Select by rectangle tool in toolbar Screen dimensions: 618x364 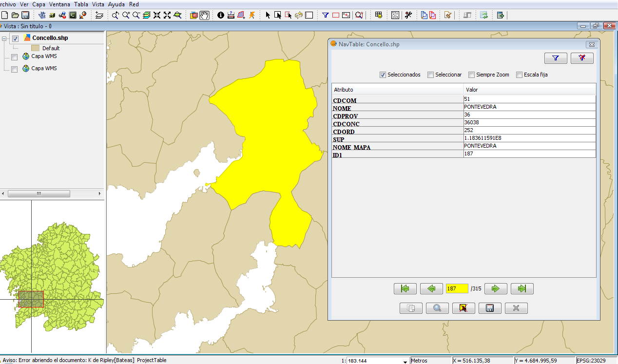(278, 15)
